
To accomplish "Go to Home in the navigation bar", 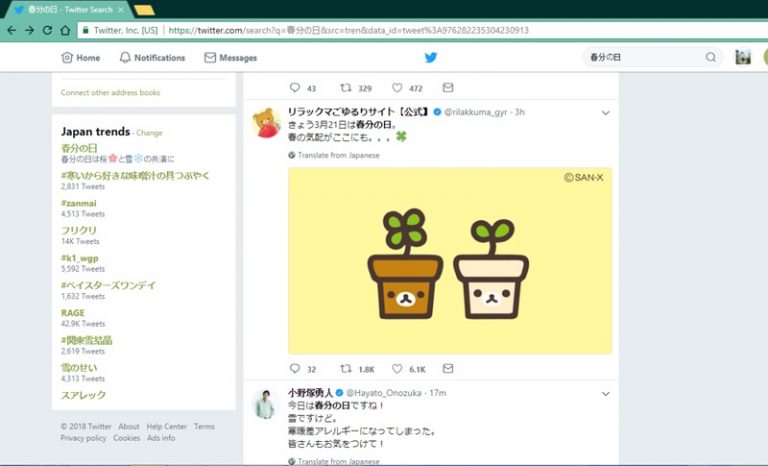I will 81,58.
